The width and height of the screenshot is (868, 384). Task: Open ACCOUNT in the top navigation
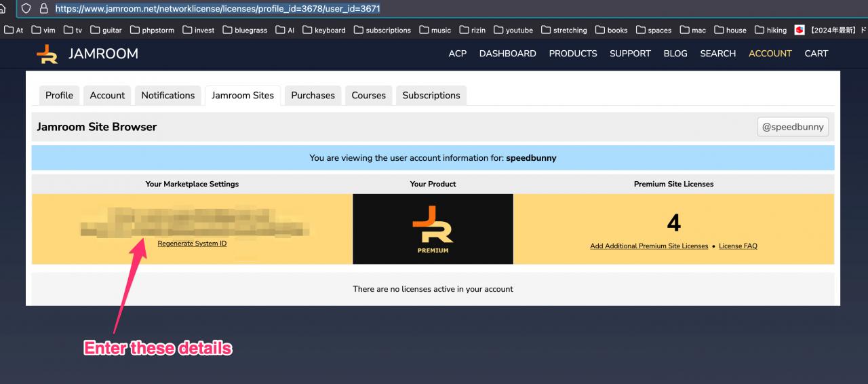(x=770, y=54)
